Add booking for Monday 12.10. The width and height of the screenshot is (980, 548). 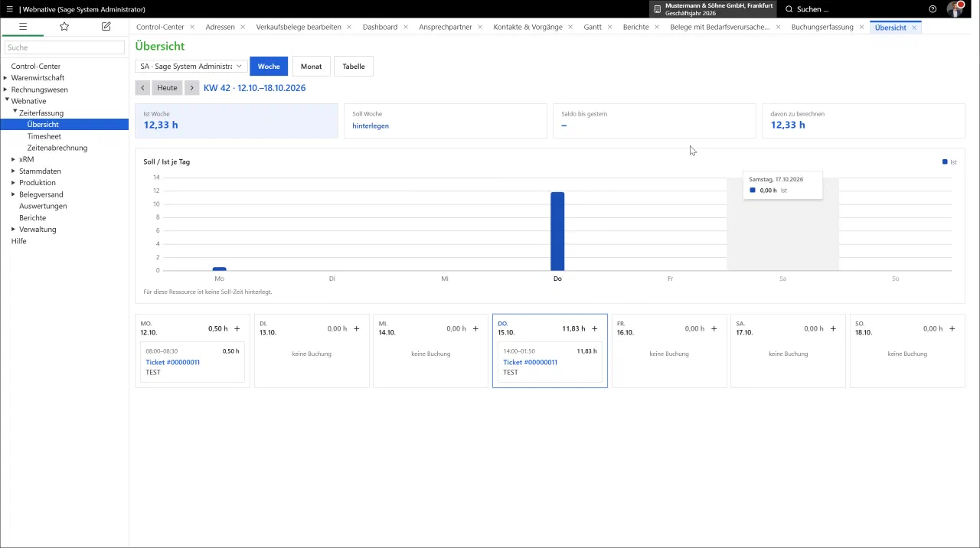click(x=237, y=328)
